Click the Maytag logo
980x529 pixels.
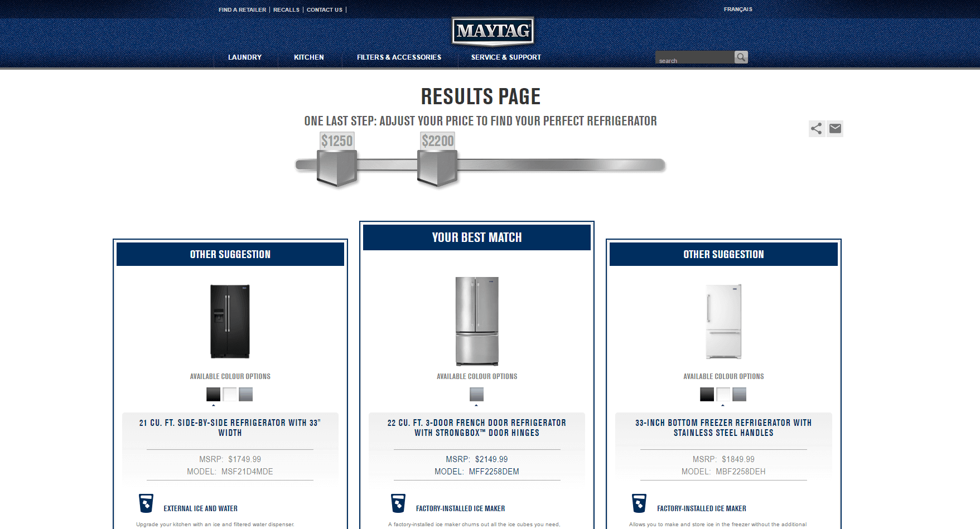[x=493, y=31]
